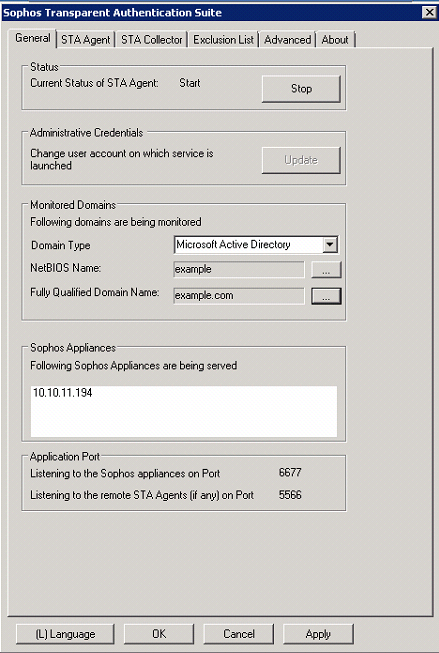439x653 pixels.
Task: Go to the Exclusion List tab
Action: click(x=223, y=40)
